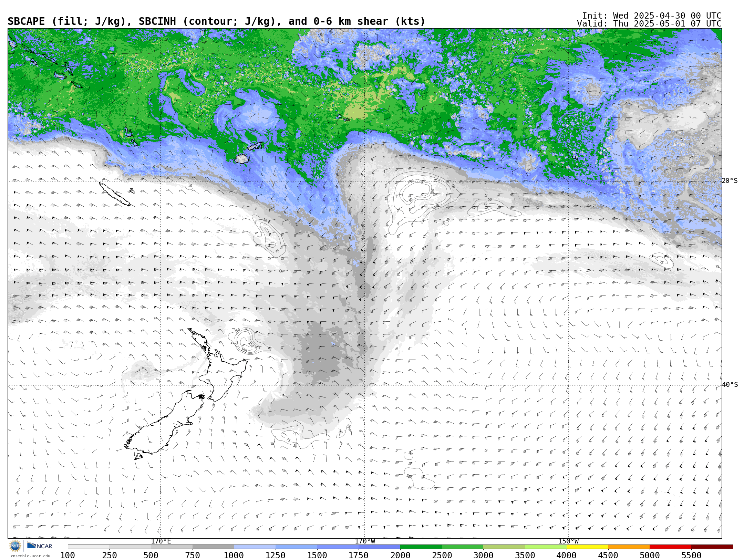Screen dimensions: 744x560
Task: Pick the red 5000–5500 colorbar swatch
Action: [x=670, y=547]
